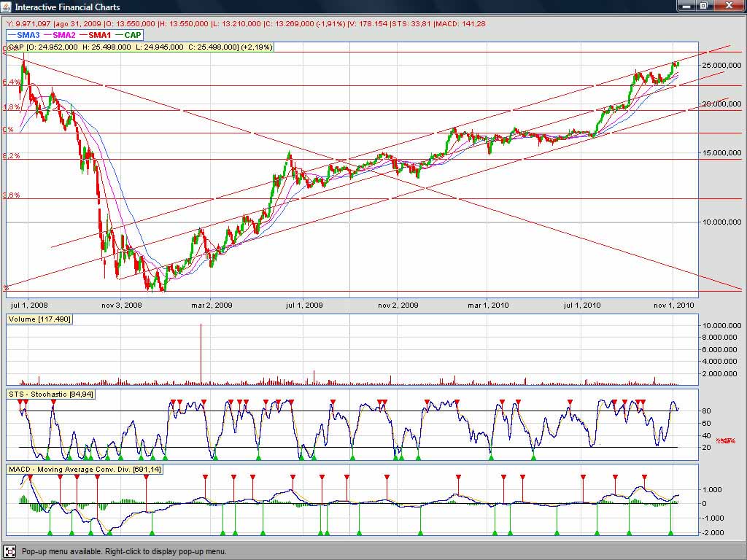The width and height of the screenshot is (747, 560).
Task: Select the SMA1 legend entry
Action: coord(96,35)
